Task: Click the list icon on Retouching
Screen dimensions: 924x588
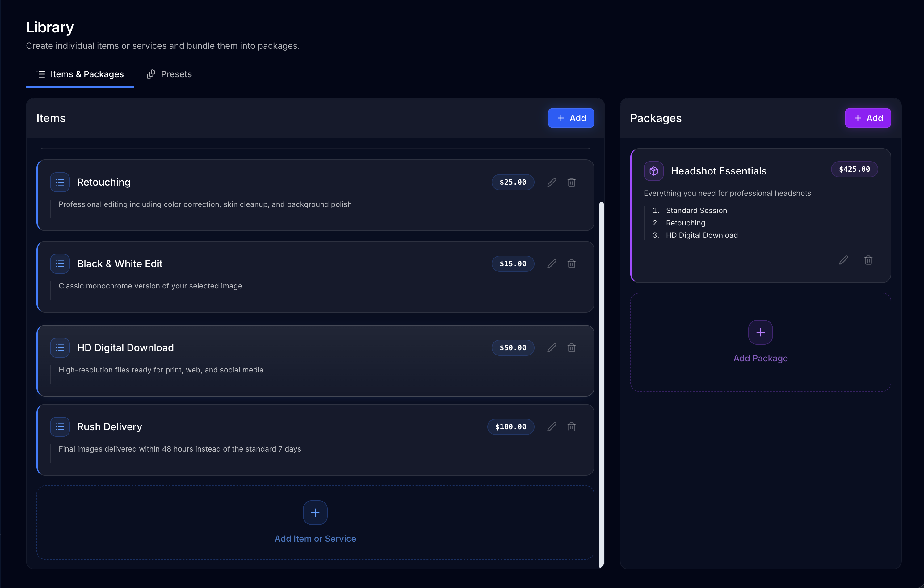Action: point(60,182)
